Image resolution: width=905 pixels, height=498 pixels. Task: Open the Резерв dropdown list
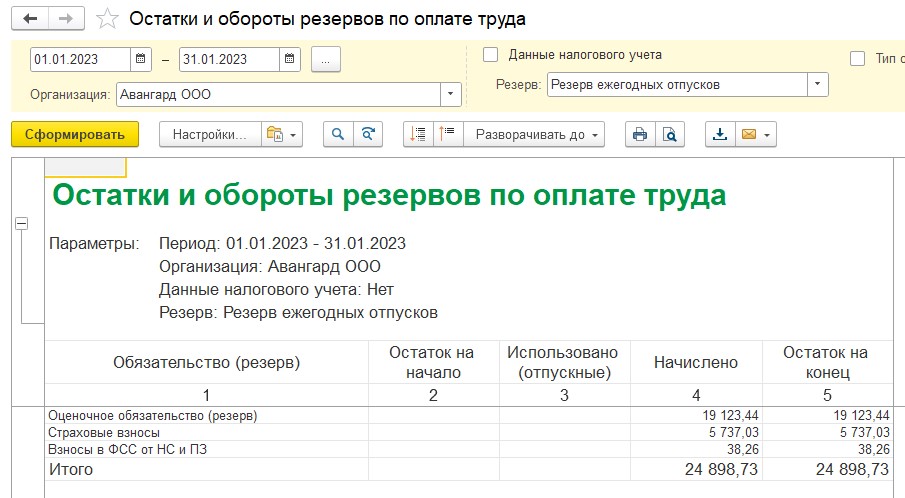pyautogui.click(x=817, y=84)
